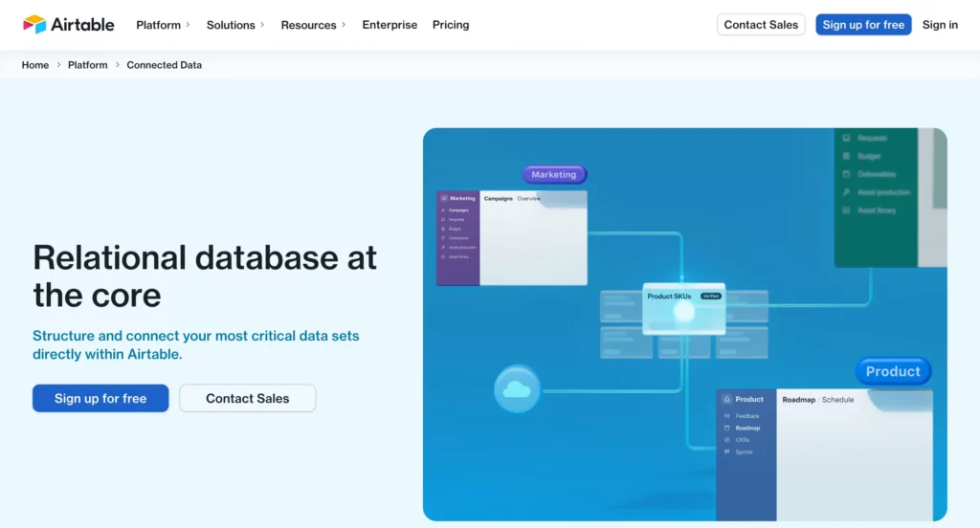Click the Marketing pill label

point(554,174)
